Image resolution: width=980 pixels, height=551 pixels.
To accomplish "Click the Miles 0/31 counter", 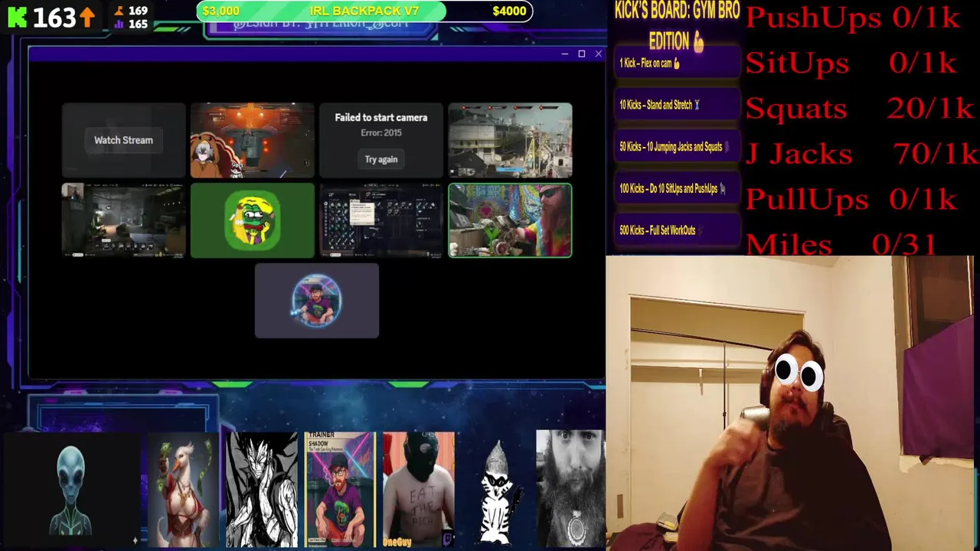I will tap(840, 244).
